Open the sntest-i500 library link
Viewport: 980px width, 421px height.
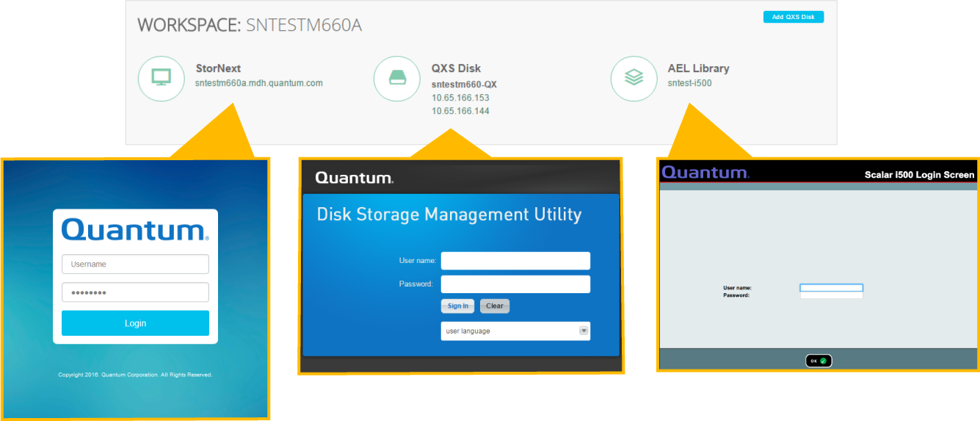(689, 83)
